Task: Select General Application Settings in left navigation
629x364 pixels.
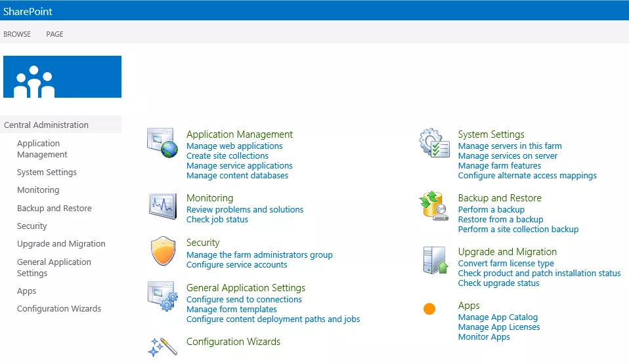Action: coord(54,268)
